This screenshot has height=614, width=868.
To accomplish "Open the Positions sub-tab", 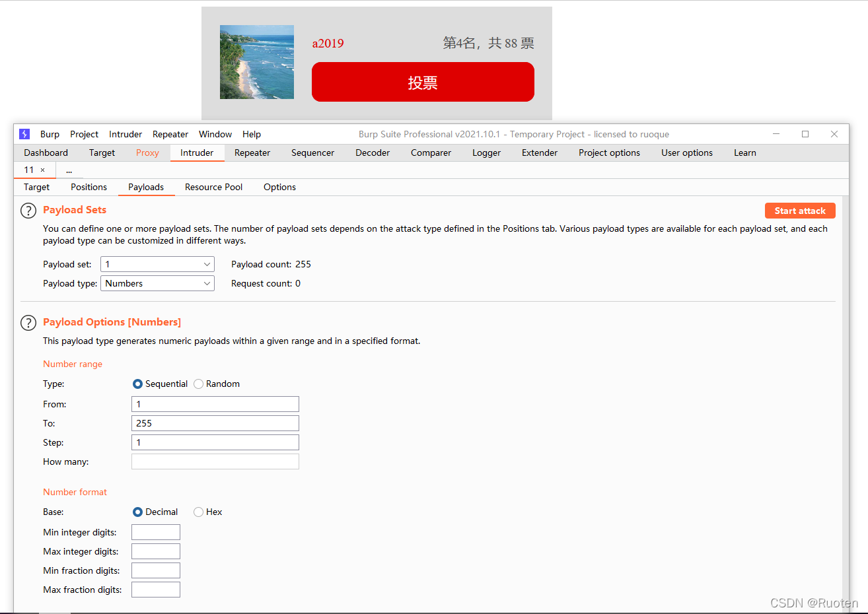I will (89, 187).
